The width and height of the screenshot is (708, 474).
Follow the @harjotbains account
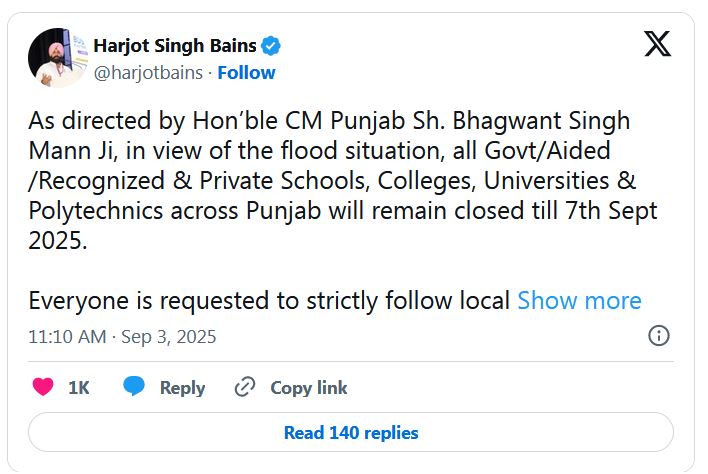point(246,72)
